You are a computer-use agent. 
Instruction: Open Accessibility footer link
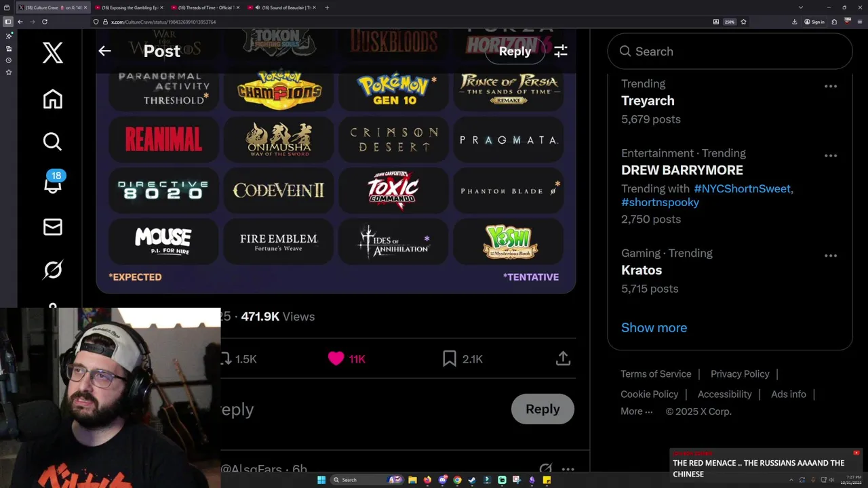tap(724, 394)
